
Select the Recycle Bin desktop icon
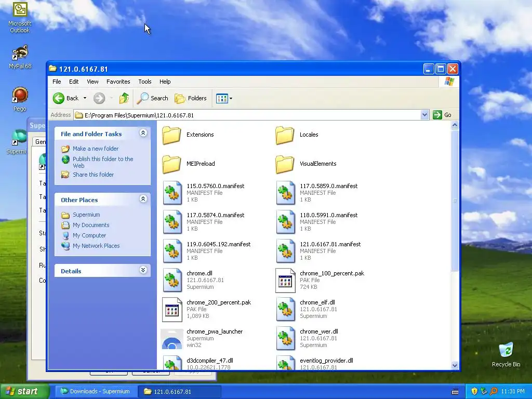506,355
